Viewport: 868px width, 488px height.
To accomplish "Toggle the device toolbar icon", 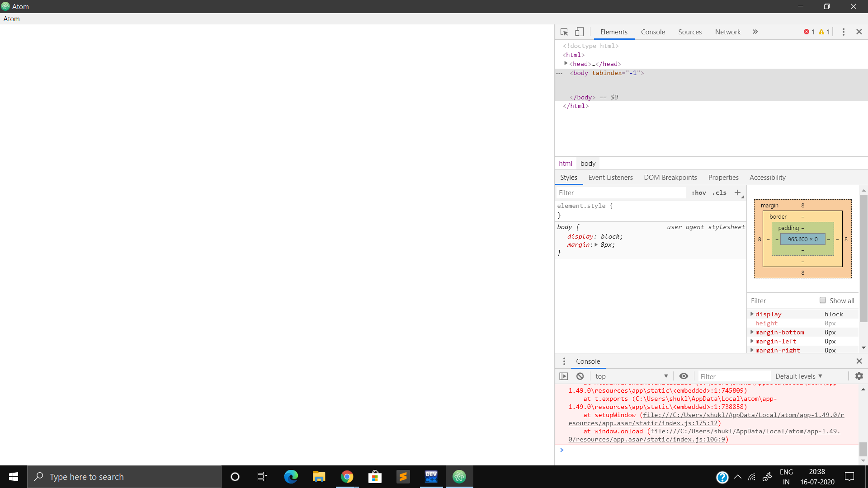I will (579, 32).
